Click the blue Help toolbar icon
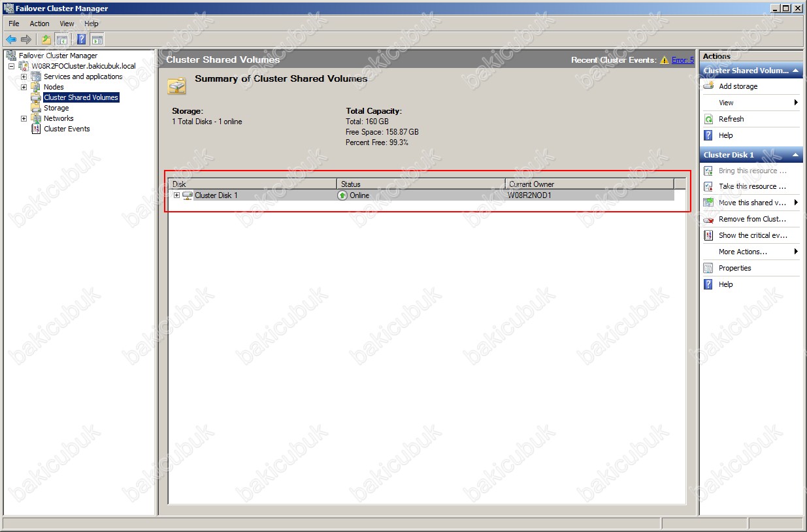807x532 pixels. point(82,39)
